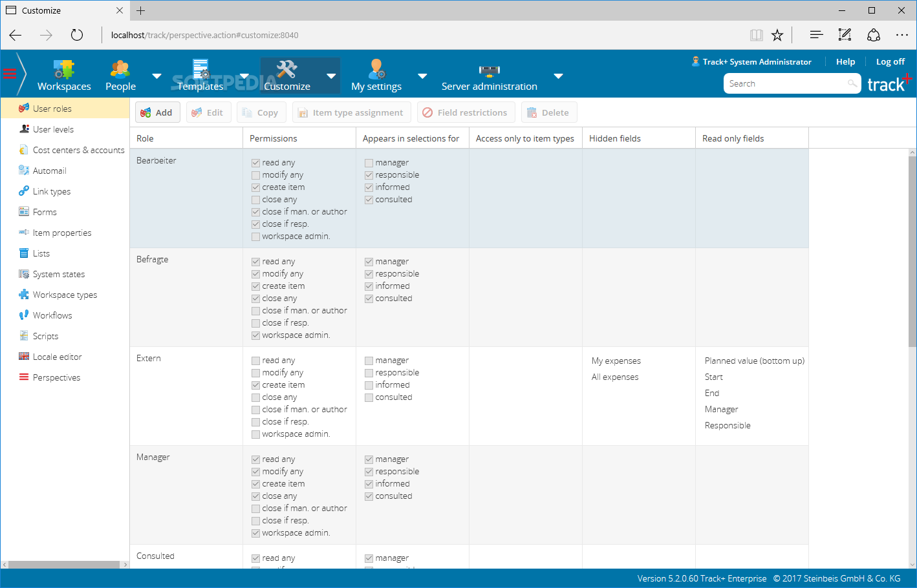
Task: Click the Workspace types puzzle icon
Action: coord(24,295)
